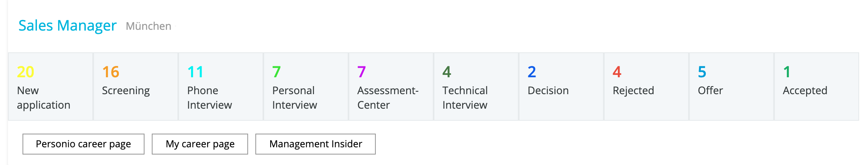Select the New application stage tile
This screenshot has width=868, height=165.
pos(51,87)
